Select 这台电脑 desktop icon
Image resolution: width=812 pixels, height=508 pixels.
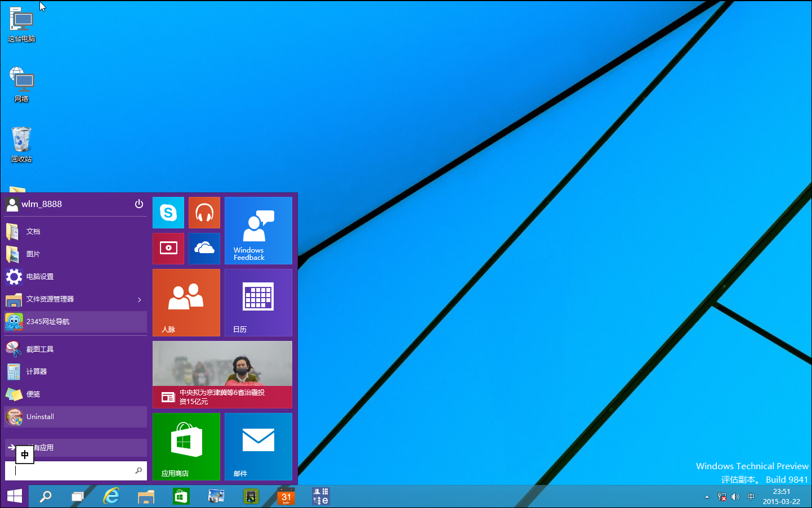22,25
